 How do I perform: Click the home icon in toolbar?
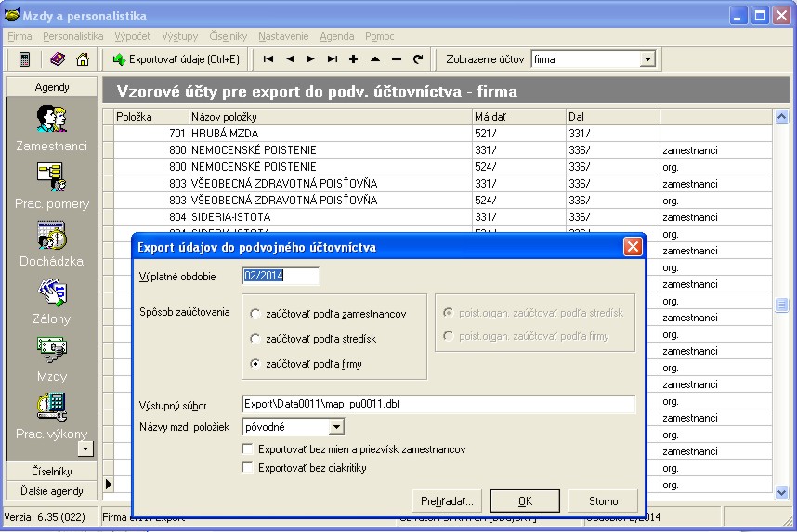click(83, 58)
